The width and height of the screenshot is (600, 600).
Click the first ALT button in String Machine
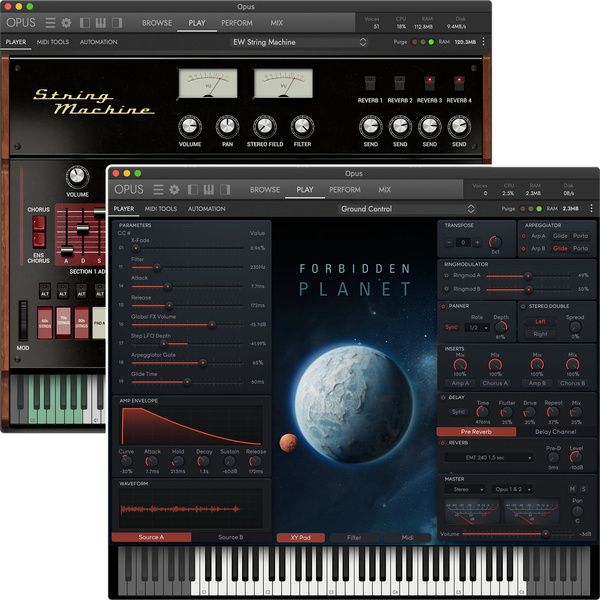pos(45,291)
